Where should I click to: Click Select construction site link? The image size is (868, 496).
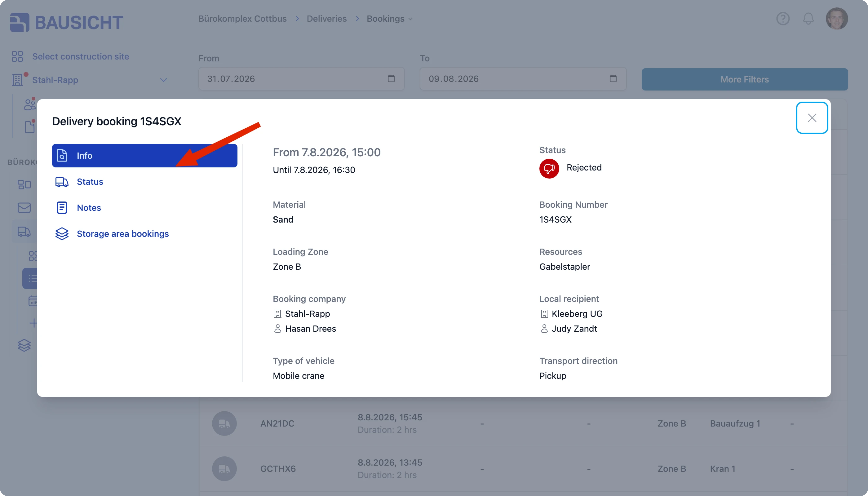[x=80, y=56]
